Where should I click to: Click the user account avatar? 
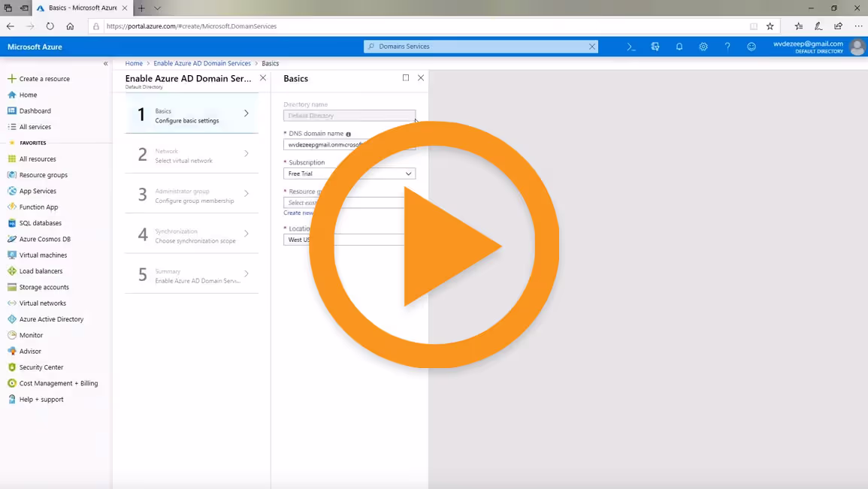[857, 47]
